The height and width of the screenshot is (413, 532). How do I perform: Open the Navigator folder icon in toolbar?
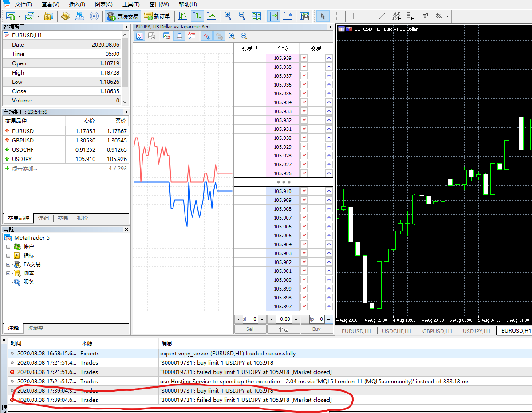[66, 16]
